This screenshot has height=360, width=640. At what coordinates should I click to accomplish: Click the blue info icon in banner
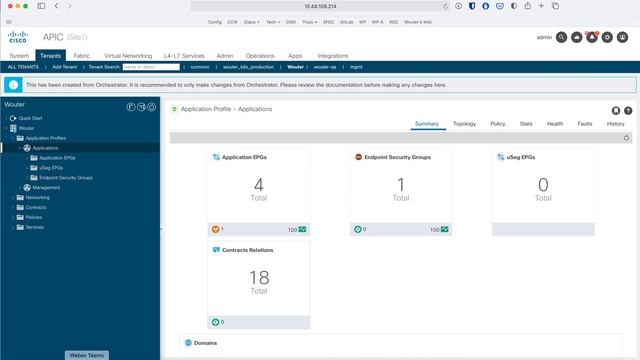tap(13, 85)
